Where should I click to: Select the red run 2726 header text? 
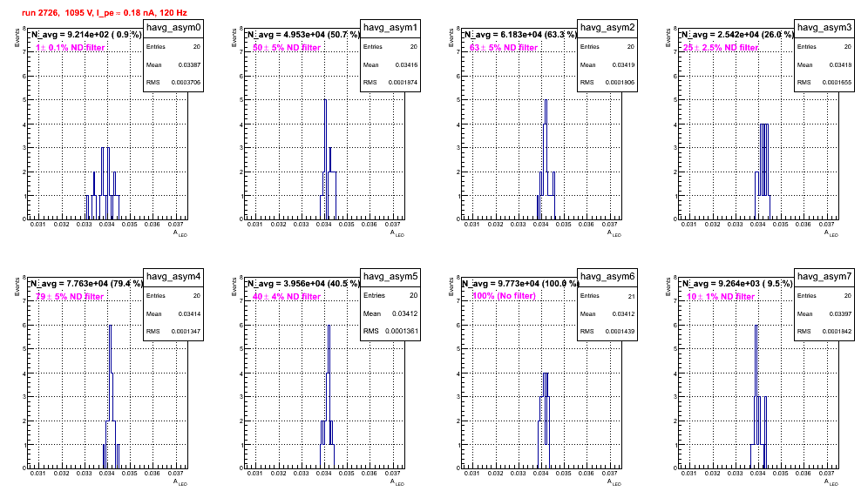pos(104,13)
